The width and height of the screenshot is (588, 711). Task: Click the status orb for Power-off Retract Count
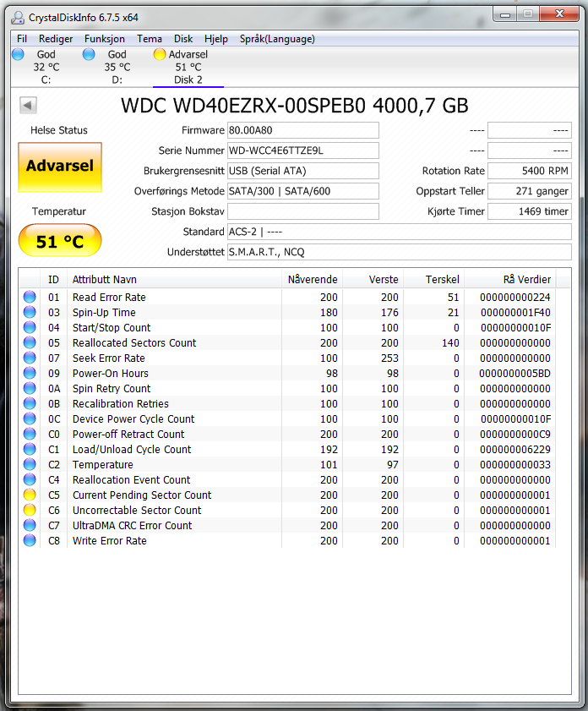point(30,434)
